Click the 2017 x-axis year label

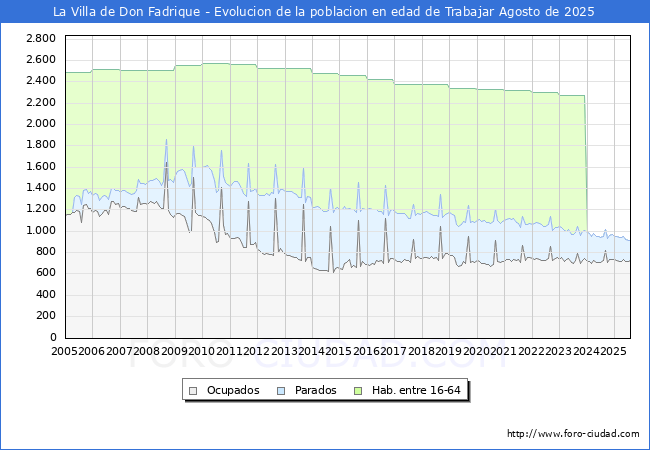[394, 351]
